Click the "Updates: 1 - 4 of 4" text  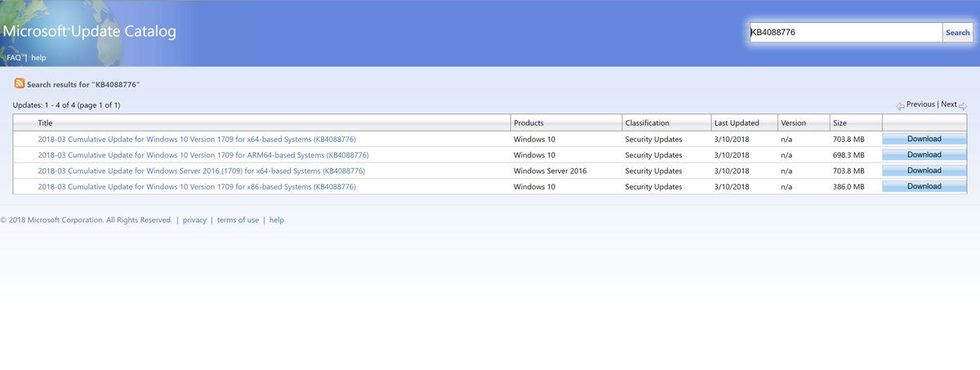(67, 105)
